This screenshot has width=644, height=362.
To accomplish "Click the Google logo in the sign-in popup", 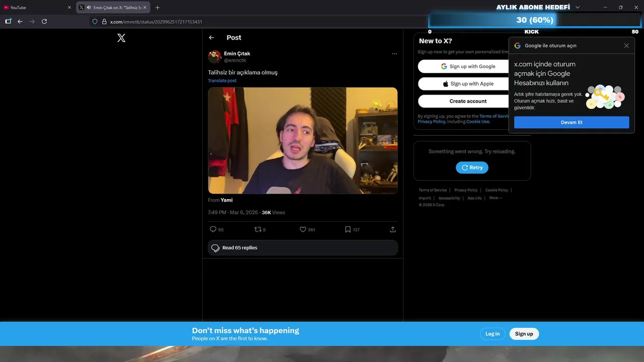I will point(517,46).
